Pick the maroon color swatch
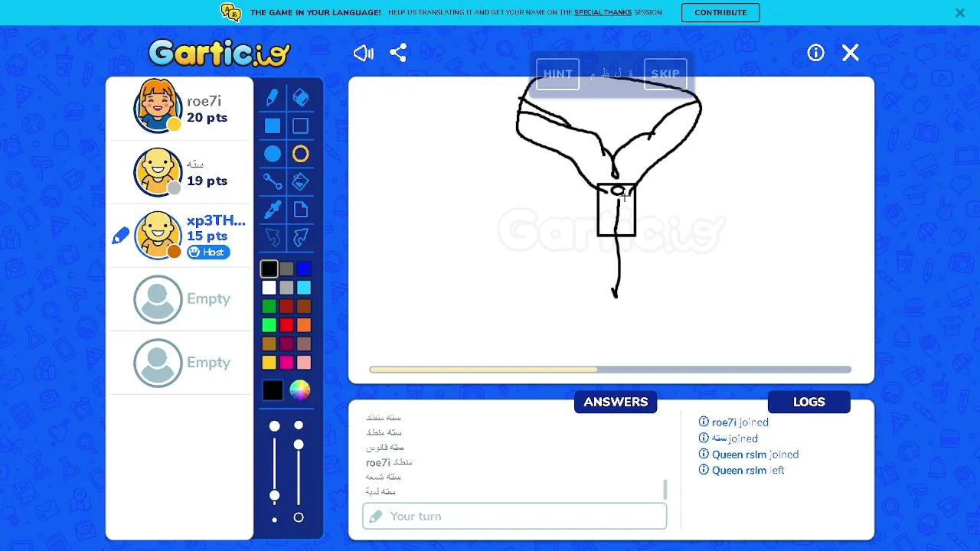Screen dimensions: 980x551 tap(286, 344)
